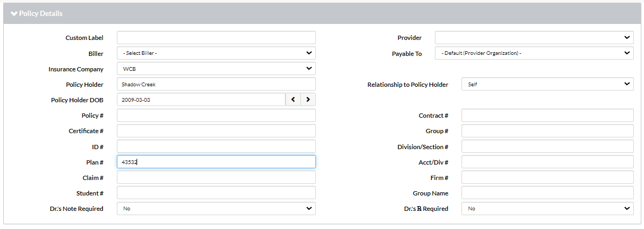The height and width of the screenshot is (229, 644).
Task: Focus the Certificate # input field
Action: [216, 131]
